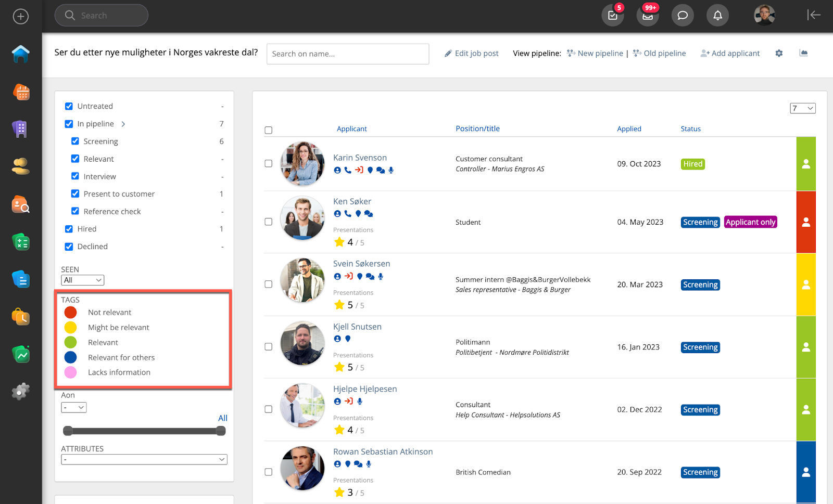
Task: Open the chat bubble icon in top bar
Action: (683, 16)
